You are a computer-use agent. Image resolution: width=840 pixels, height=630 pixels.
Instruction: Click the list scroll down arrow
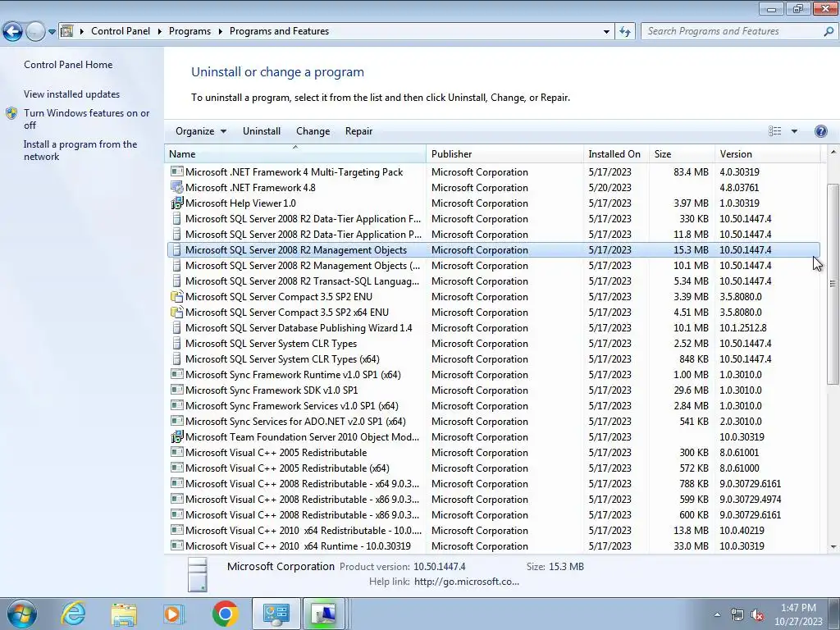(x=833, y=547)
